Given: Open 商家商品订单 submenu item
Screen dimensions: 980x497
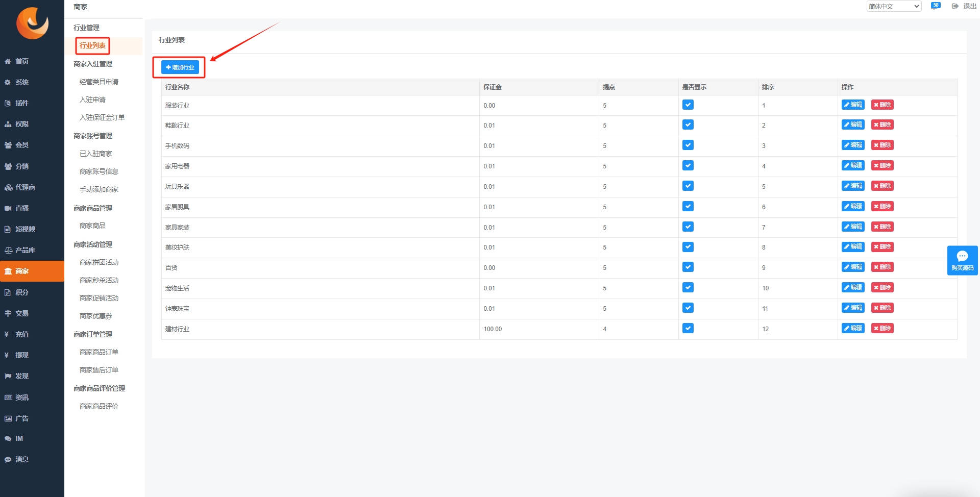Looking at the screenshot, I should (99, 352).
